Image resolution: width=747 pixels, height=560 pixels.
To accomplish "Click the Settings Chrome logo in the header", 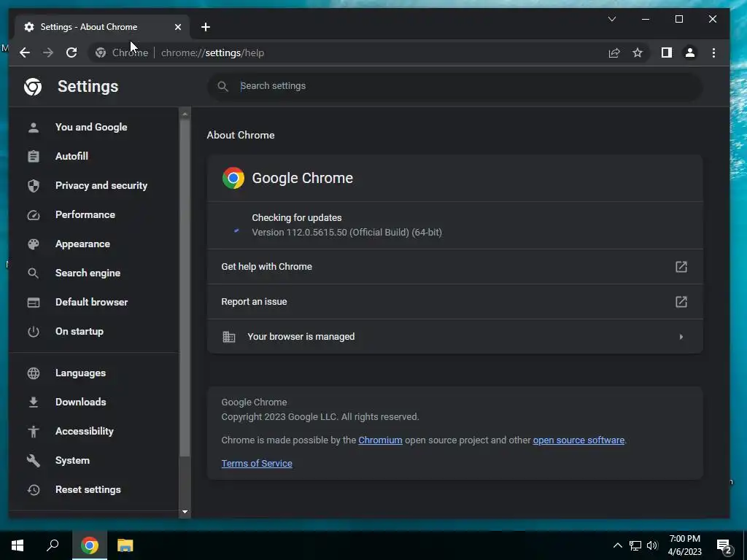I will [x=33, y=87].
